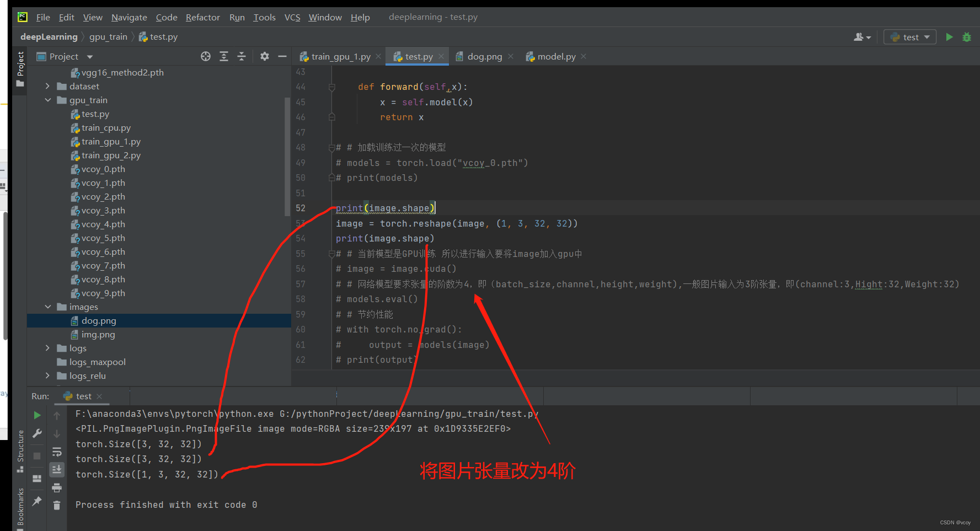980x531 pixels.
Task: Move down the stack trace arrow
Action: tap(57, 433)
